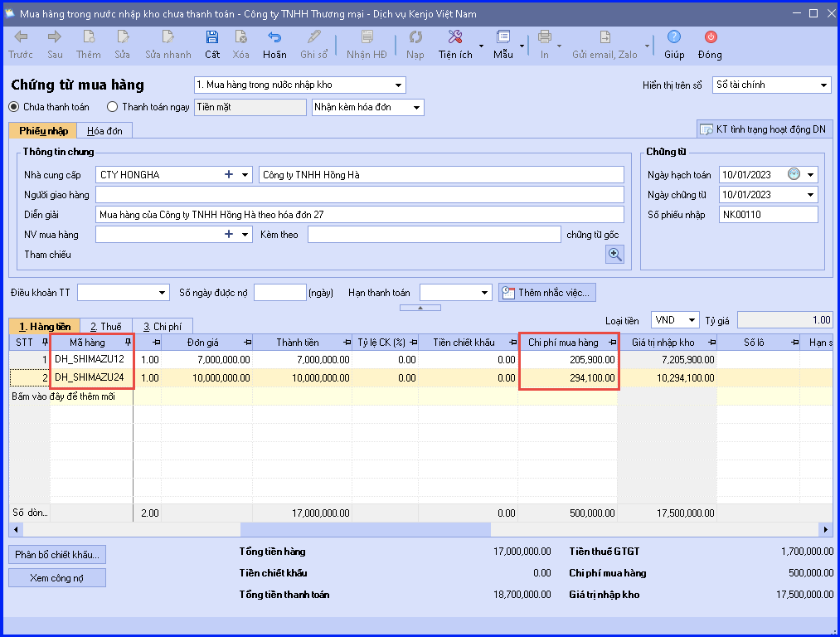Click the Sửa edit icon

(x=123, y=37)
